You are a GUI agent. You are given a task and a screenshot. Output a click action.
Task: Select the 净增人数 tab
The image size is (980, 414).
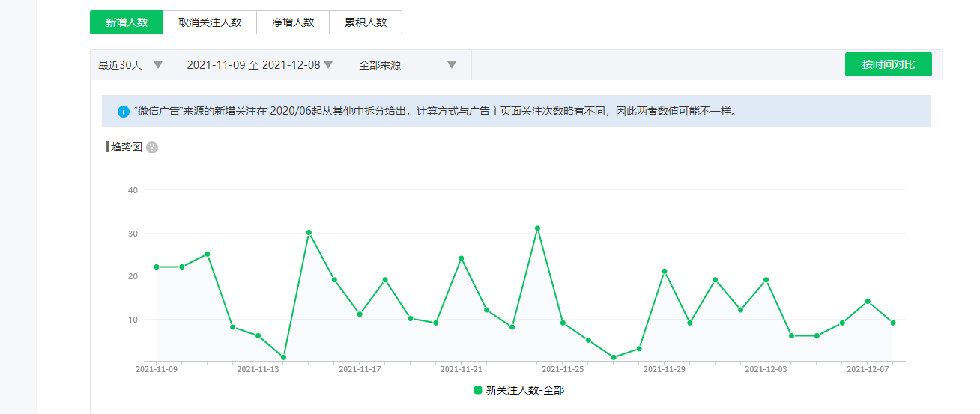pyautogui.click(x=293, y=22)
